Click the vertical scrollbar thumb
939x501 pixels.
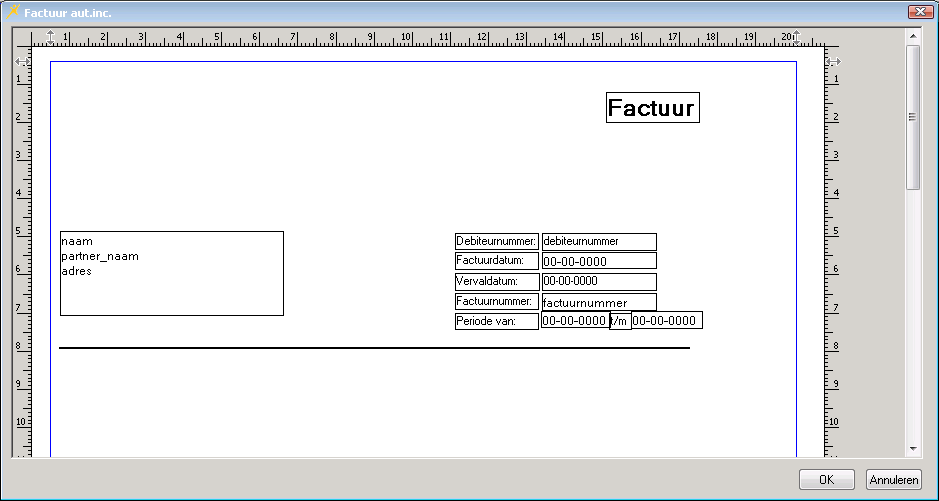point(912,116)
